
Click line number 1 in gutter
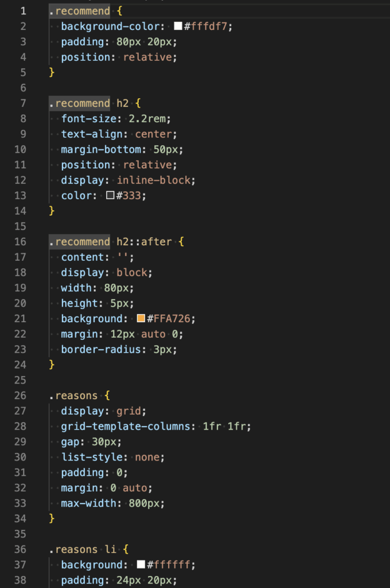tap(23, 11)
